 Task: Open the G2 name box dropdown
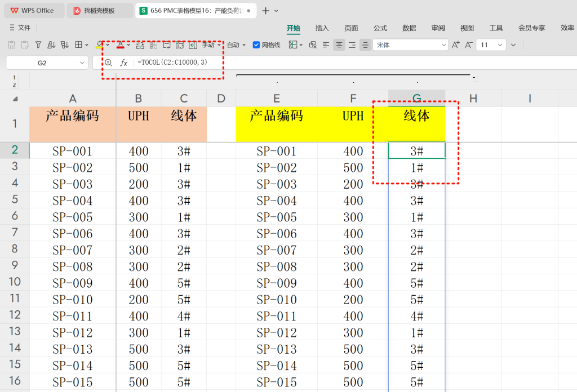pyautogui.click(x=82, y=63)
